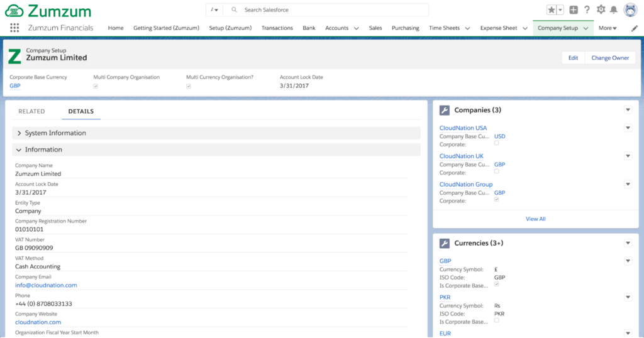Toggle Multi Currency Organisation checkbox
644x338 pixels.
(x=189, y=86)
